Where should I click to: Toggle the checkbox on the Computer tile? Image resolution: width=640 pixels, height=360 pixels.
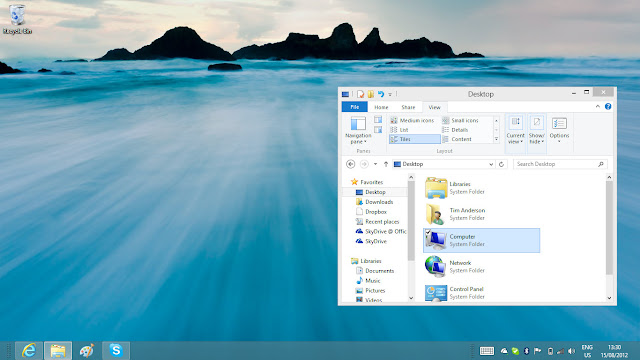coord(428,232)
